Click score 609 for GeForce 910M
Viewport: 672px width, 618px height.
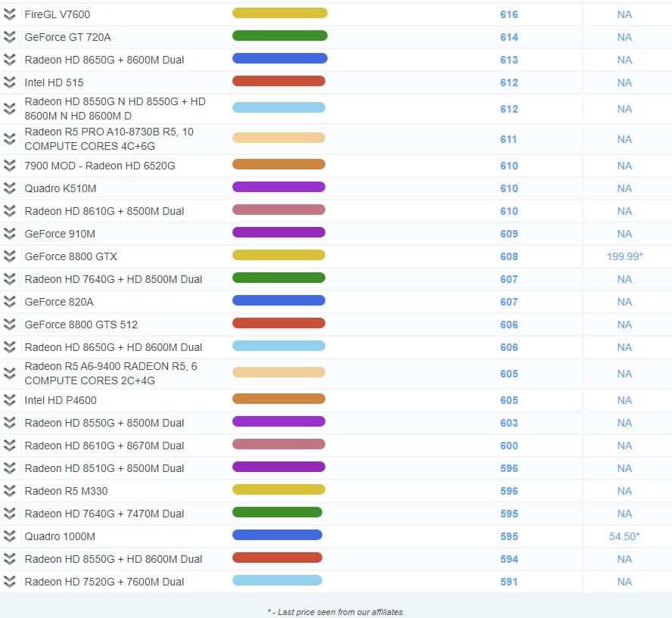[x=509, y=234]
